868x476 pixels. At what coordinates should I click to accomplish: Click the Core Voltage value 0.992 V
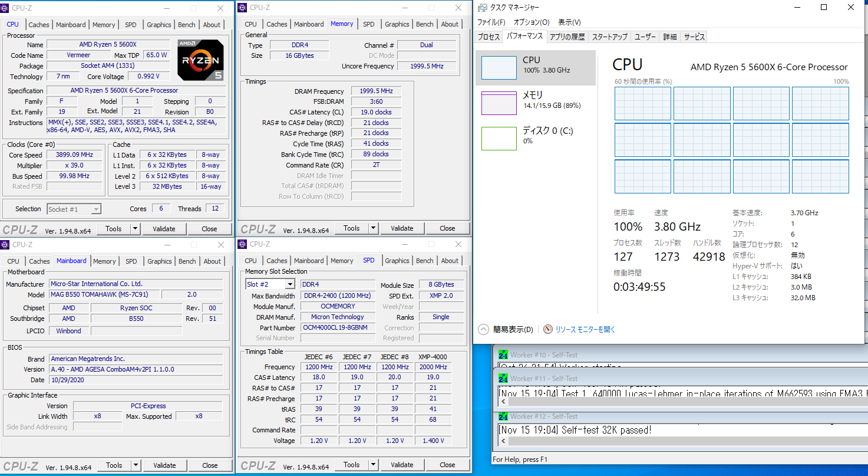tap(148, 77)
